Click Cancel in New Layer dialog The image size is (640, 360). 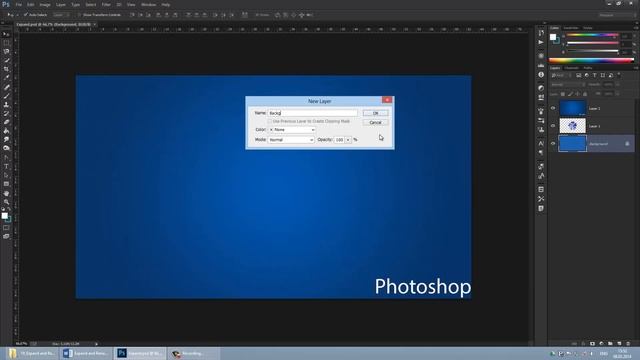coord(376,122)
